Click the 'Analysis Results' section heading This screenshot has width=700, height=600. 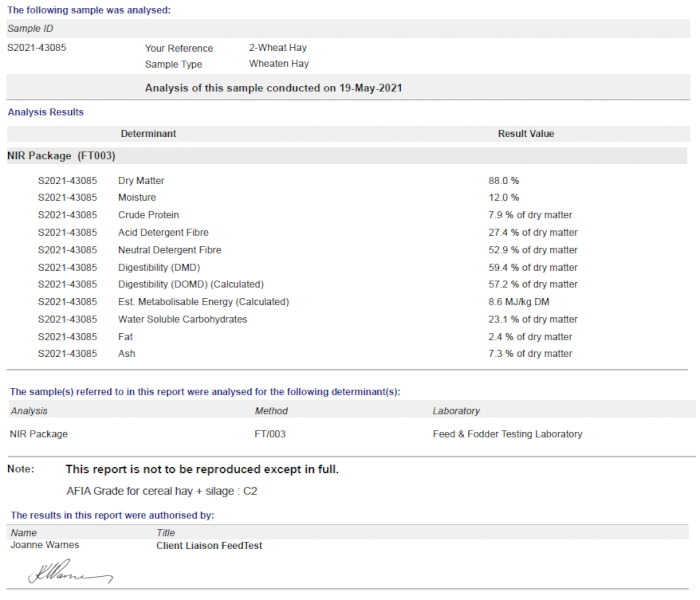click(46, 112)
